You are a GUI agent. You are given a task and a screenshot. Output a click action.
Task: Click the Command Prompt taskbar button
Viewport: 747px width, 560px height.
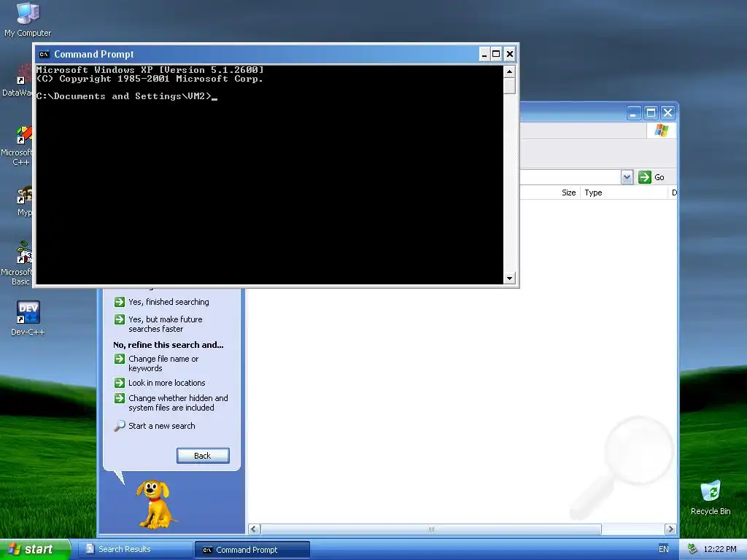click(x=252, y=550)
